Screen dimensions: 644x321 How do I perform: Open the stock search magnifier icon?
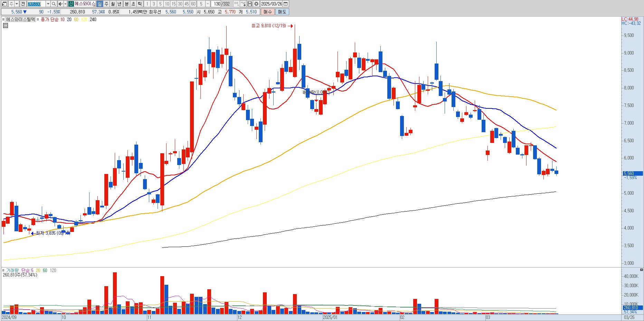[x=54, y=4]
